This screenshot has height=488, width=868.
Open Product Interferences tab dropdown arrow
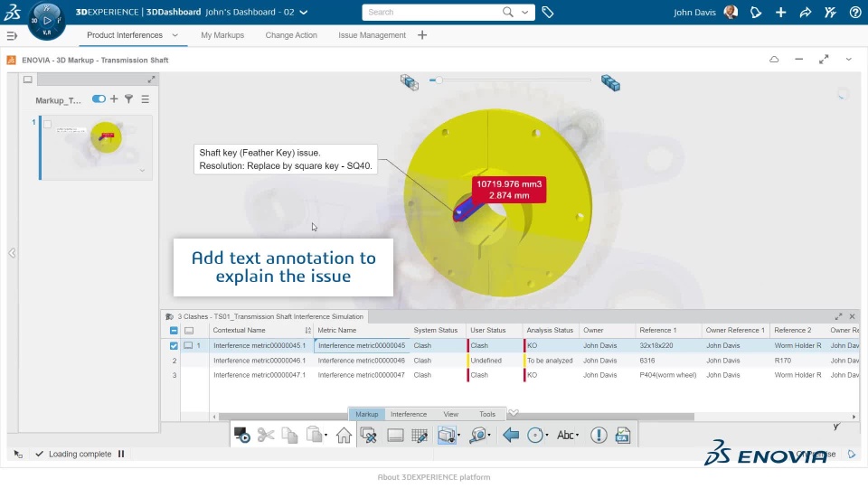[x=175, y=35]
